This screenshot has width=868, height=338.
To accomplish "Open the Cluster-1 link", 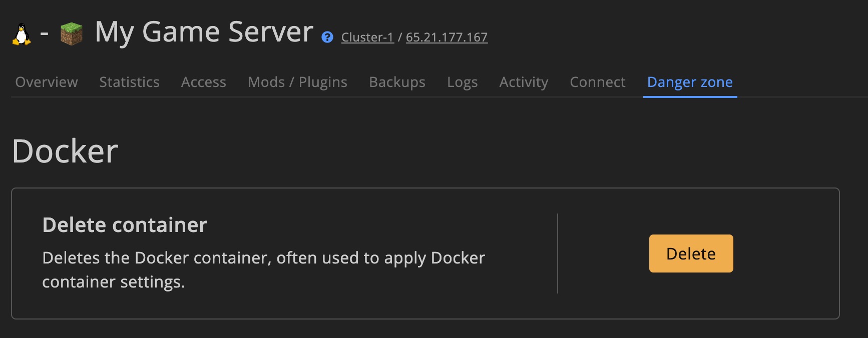I will point(367,37).
